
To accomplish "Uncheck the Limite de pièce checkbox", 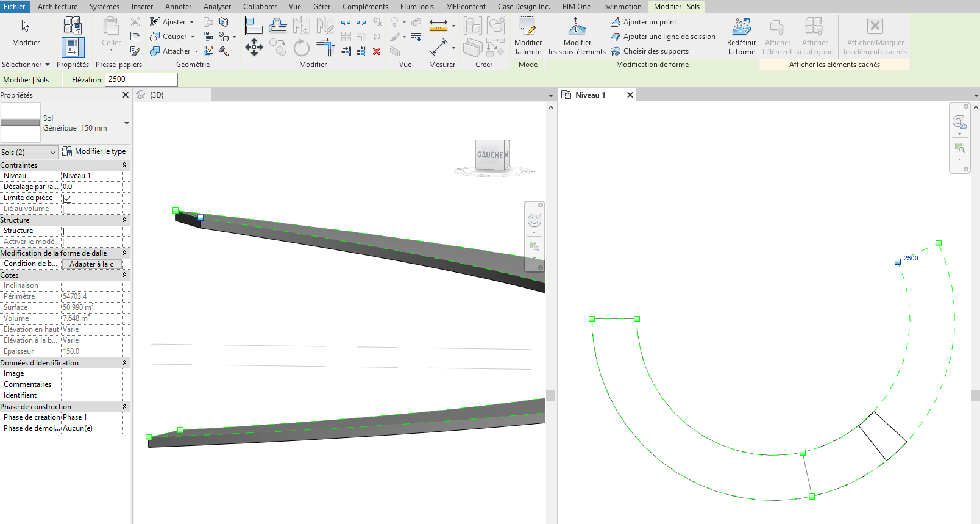I will tap(68, 198).
